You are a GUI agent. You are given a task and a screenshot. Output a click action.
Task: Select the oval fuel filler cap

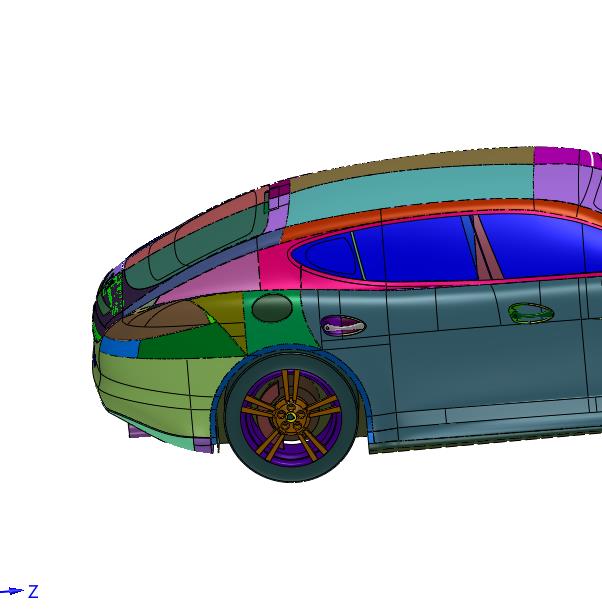272,308
